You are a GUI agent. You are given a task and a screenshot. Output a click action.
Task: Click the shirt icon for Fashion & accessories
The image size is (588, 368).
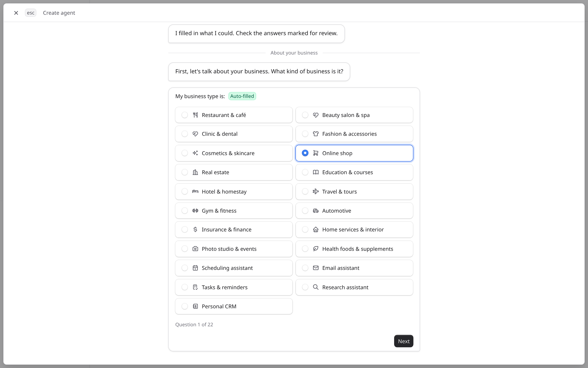pos(316,134)
